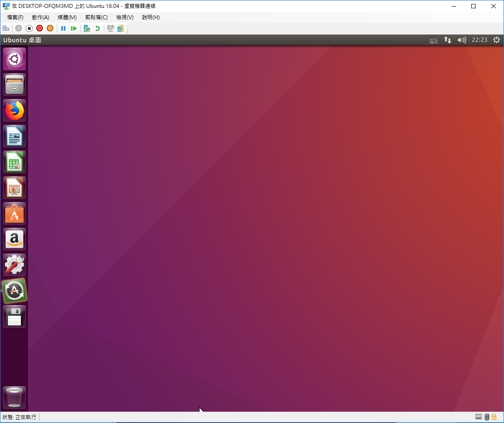Launch the Amazon shortcut

click(14, 239)
